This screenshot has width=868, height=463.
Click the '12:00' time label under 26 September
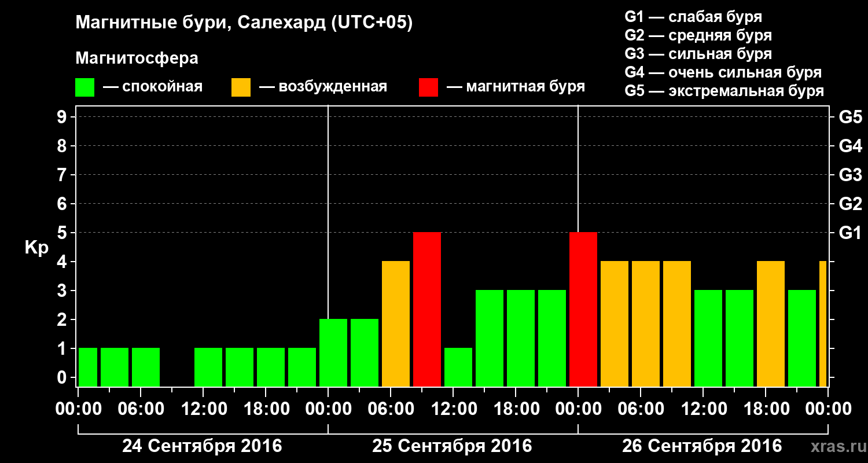pos(703,409)
